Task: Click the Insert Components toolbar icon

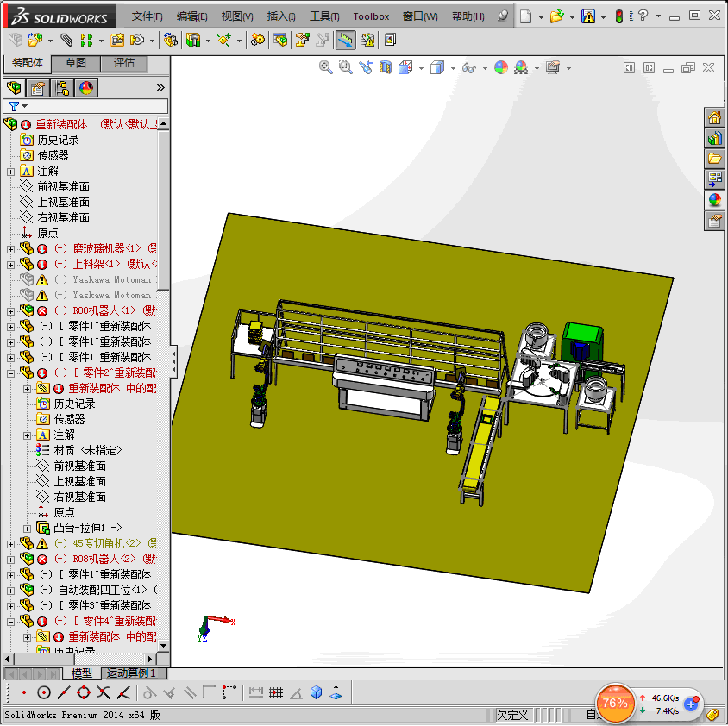Action: coord(35,41)
